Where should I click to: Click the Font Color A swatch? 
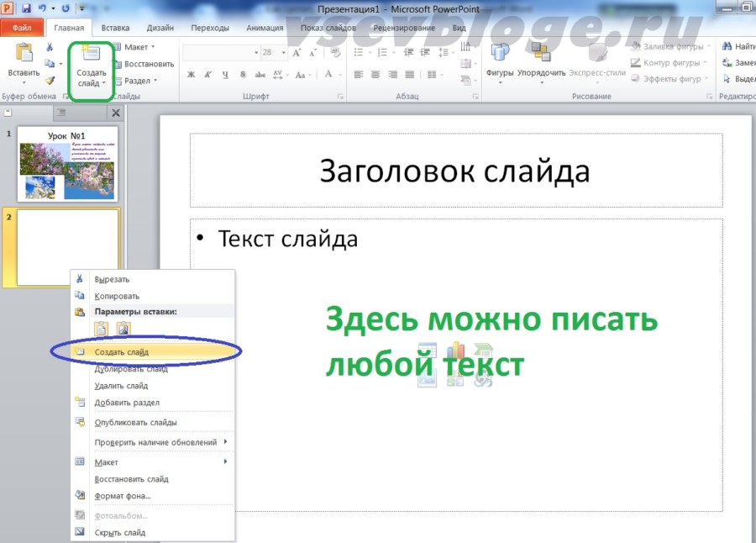click(328, 74)
